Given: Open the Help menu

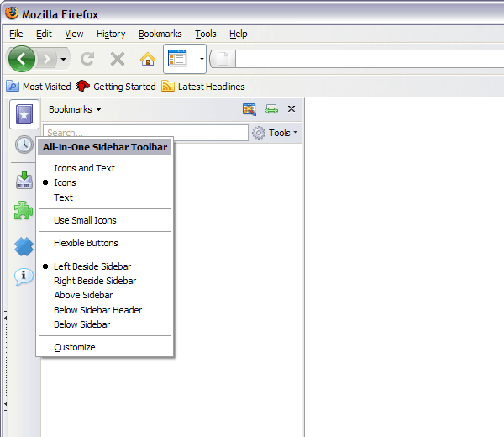Looking at the screenshot, I should click(x=239, y=34).
